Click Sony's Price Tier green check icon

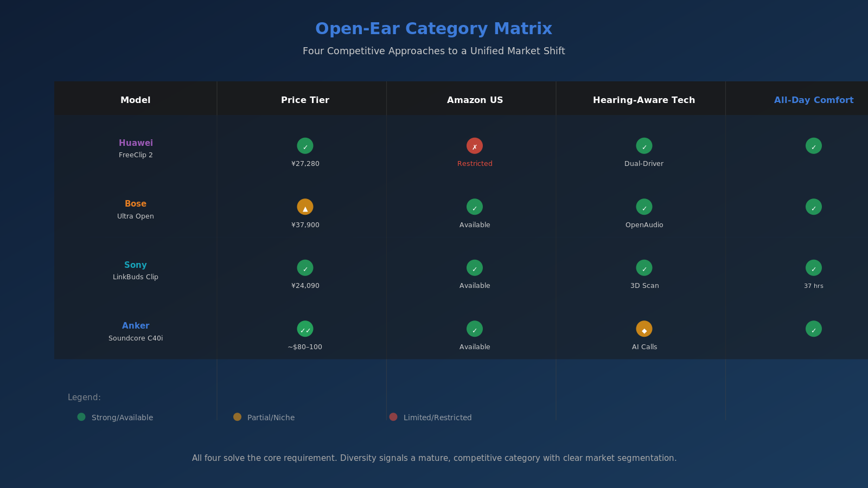305,268
